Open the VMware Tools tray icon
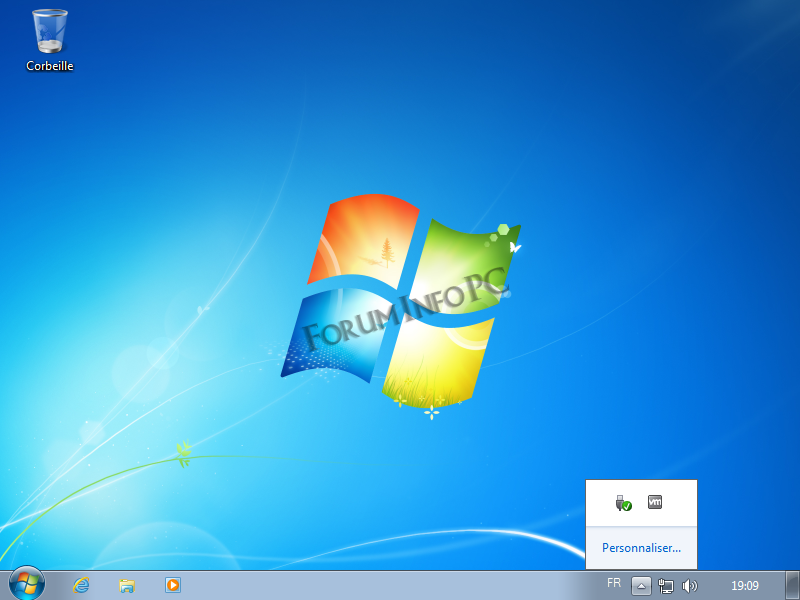 coord(655,502)
